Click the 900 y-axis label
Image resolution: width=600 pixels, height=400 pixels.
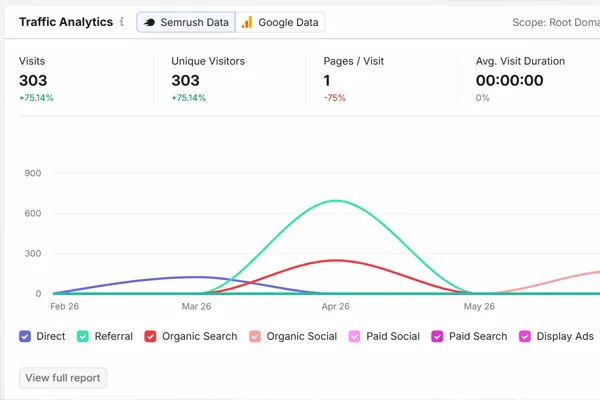(x=33, y=173)
